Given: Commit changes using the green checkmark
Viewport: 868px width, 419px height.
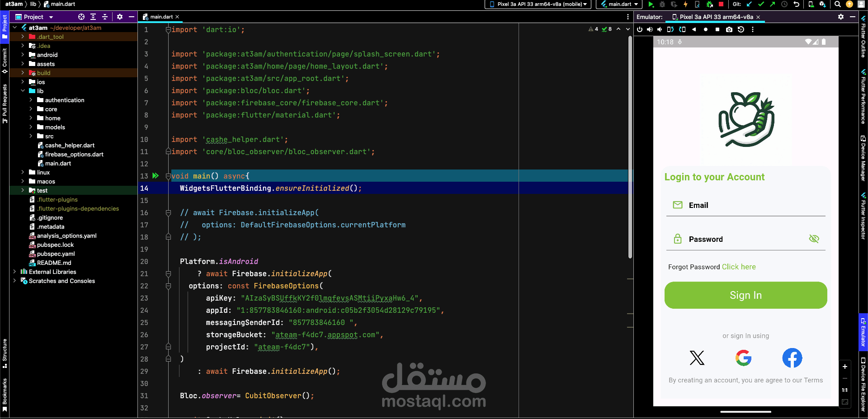Looking at the screenshot, I should click(761, 4).
